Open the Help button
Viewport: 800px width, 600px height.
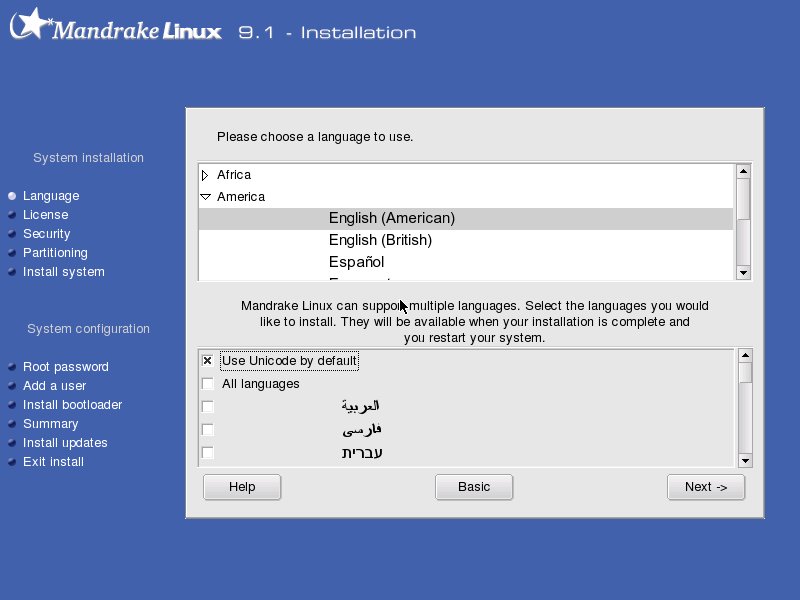point(242,487)
